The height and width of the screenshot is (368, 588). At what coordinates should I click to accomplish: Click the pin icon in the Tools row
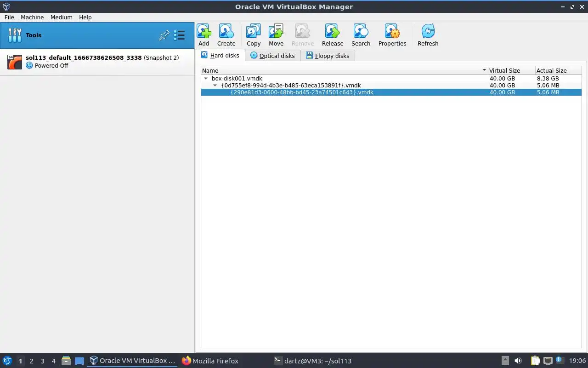click(x=164, y=35)
